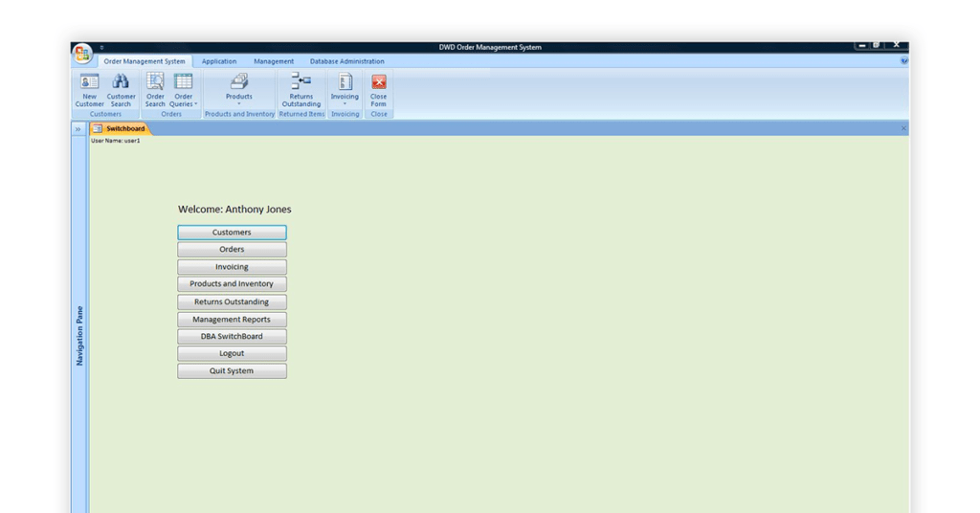Switch to the Application ribbon tab
Screen dimensions: 980x513
pos(219,61)
